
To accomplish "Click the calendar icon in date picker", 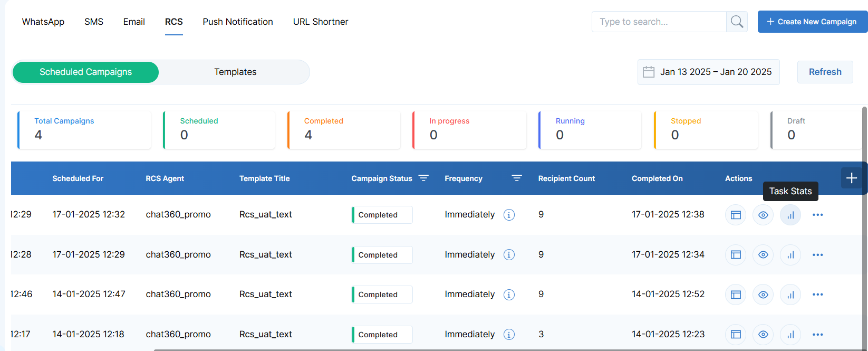I will (x=649, y=72).
